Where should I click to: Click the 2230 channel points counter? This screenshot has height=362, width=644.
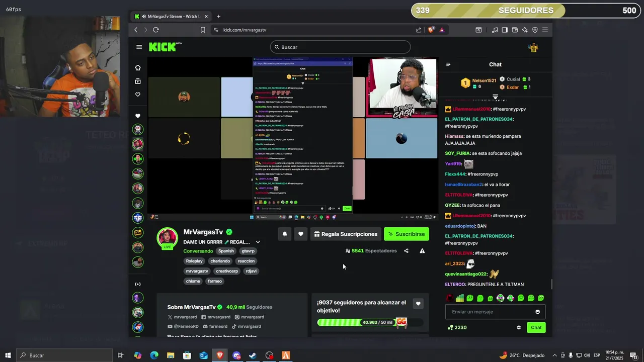pos(457,327)
